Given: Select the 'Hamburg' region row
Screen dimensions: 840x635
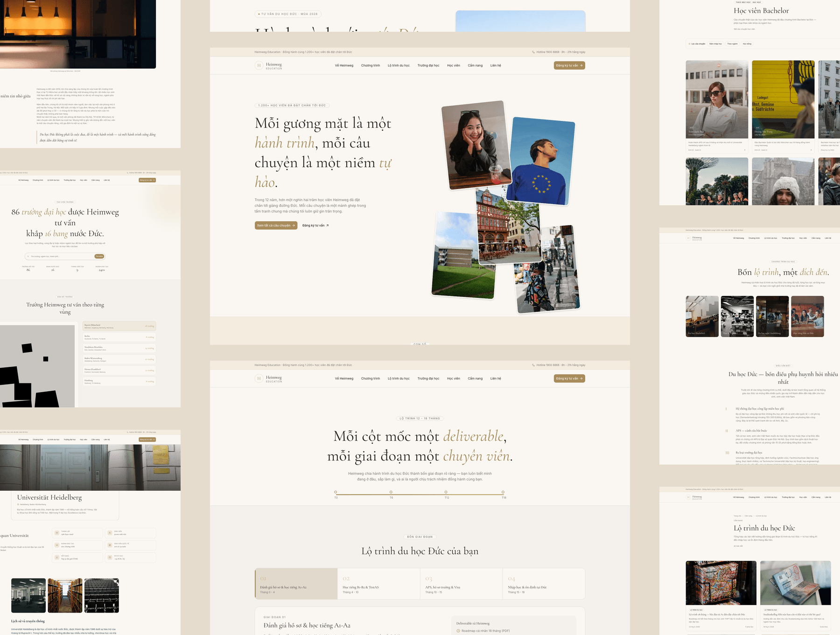Looking at the screenshot, I should click(x=119, y=381).
